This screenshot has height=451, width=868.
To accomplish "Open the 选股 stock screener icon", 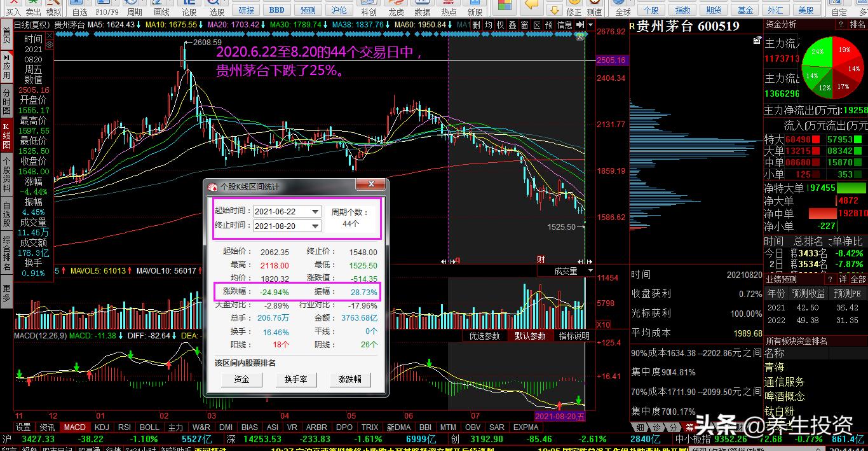I will pyautogui.click(x=217, y=8).
